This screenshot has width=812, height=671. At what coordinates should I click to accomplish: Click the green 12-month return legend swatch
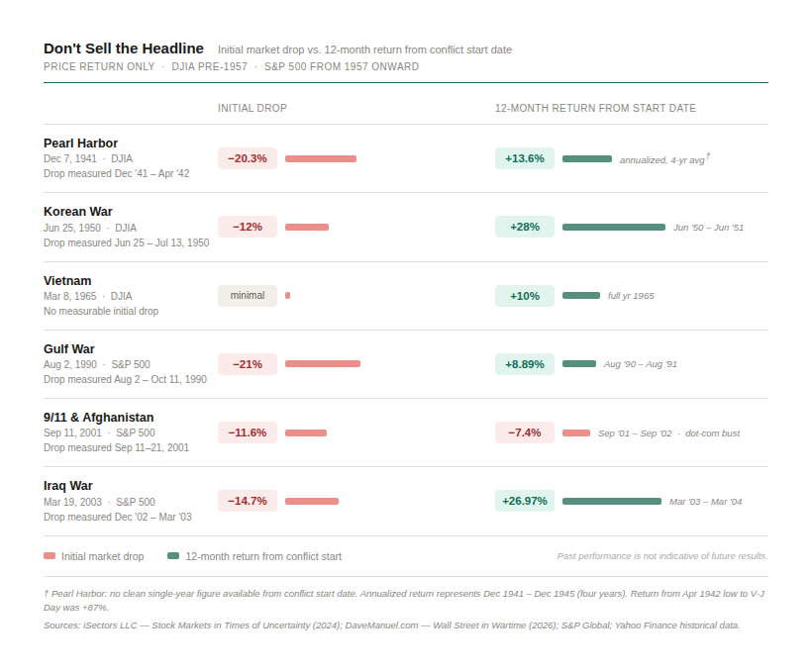point(173,556)
